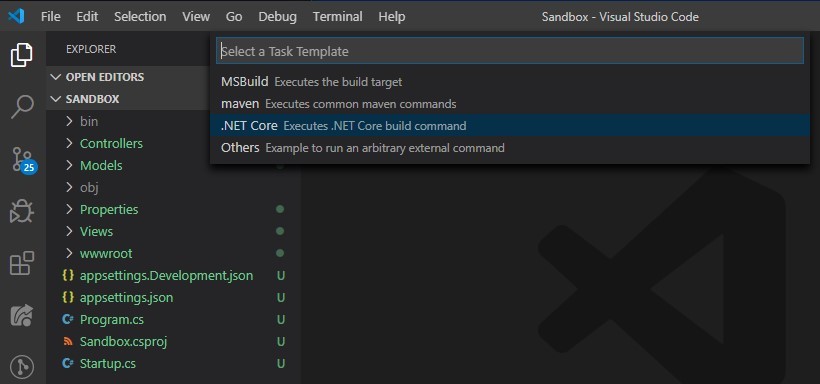Viewport: 820px width, 384px height.
Task: Click the JSON icon beside appsettings.json
Action: pyautogui.click(x=67, y=297)
